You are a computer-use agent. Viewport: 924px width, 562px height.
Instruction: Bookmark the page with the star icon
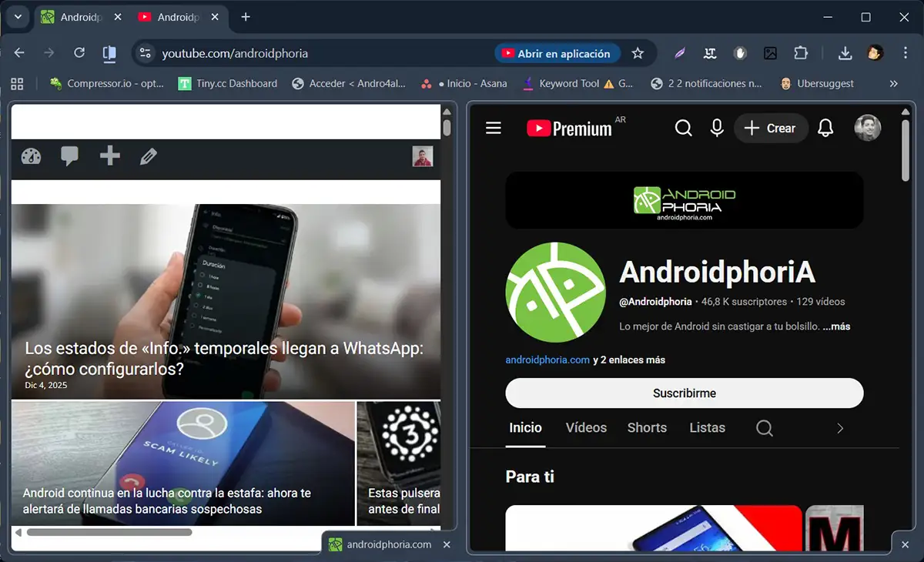click(x=638, y=53)
